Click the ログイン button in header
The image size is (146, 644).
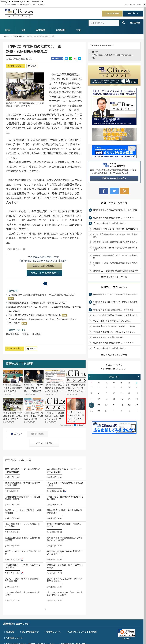pyautogui.click(x=133, y=14)
